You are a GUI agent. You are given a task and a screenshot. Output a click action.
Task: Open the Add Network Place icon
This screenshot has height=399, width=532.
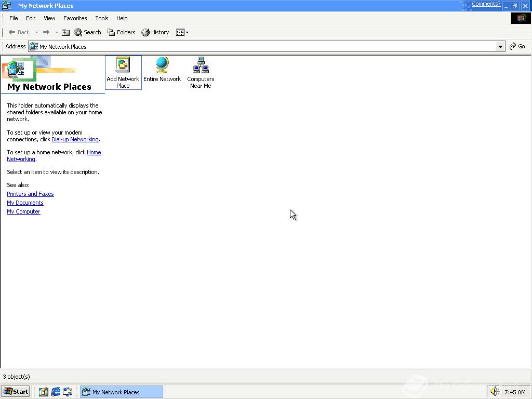(x=123, y=72)
